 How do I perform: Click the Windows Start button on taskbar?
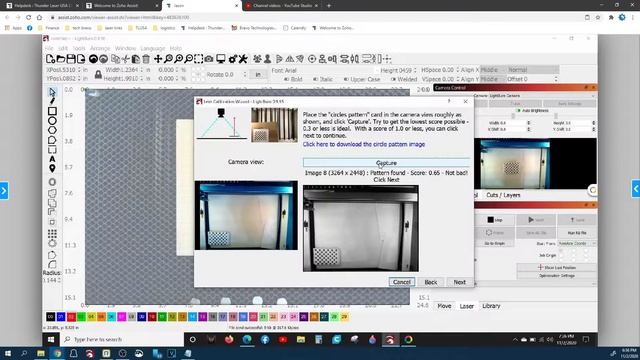(x=51, y=339)
